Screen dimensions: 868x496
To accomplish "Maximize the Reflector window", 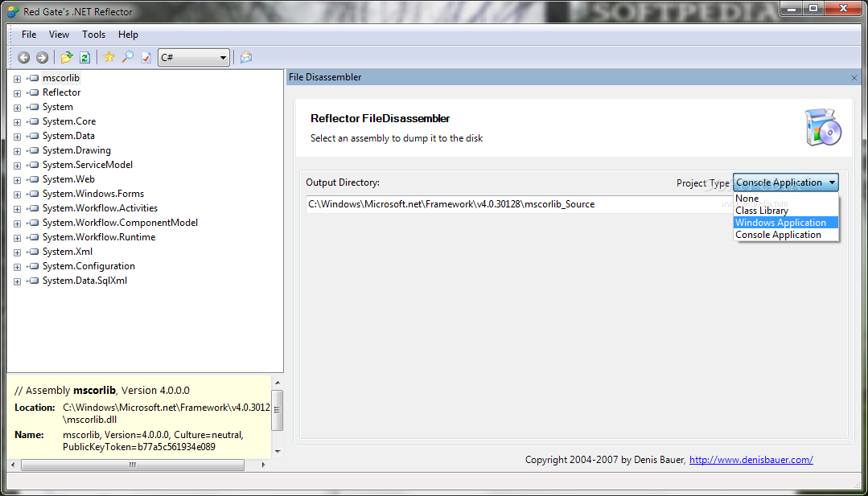I will pos(813,8).
